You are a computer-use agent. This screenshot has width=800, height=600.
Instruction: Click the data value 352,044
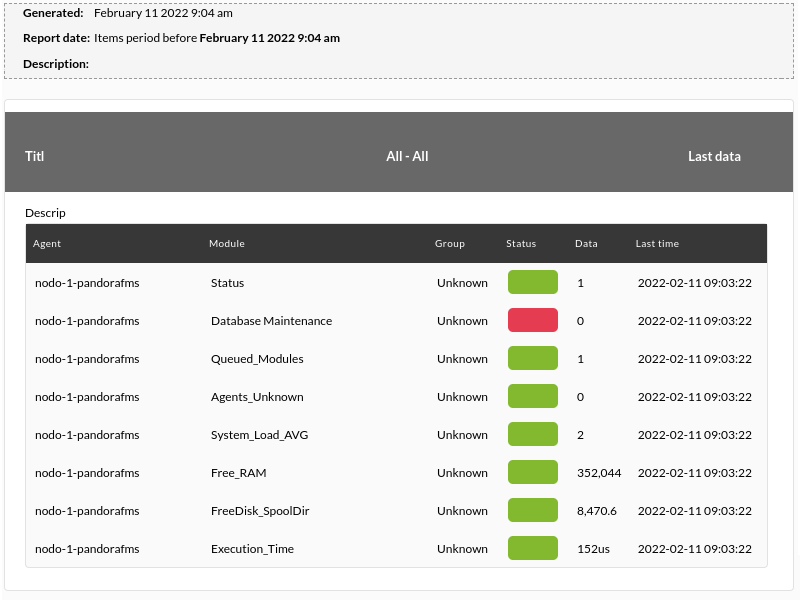[599, 473]
